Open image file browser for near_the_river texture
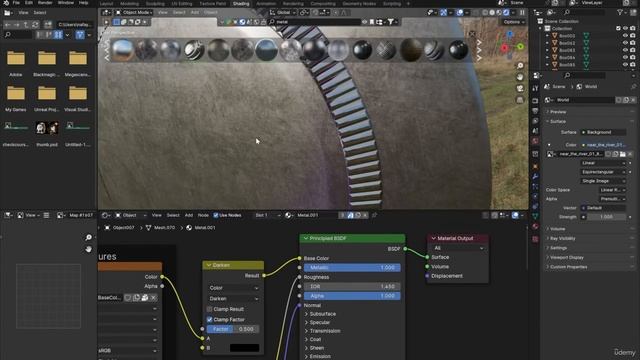 click(622, 154)
